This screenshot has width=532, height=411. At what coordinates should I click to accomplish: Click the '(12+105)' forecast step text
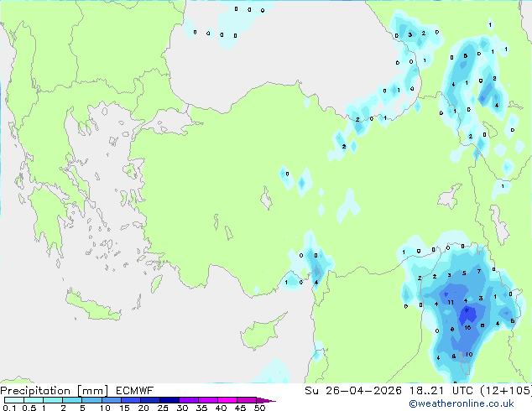(x=505, y=391)
